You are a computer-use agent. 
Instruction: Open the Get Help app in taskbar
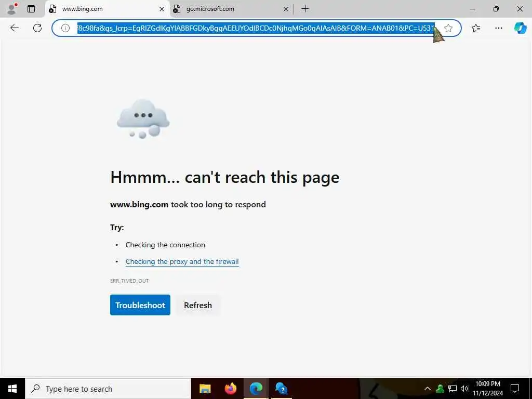[282, 389]
